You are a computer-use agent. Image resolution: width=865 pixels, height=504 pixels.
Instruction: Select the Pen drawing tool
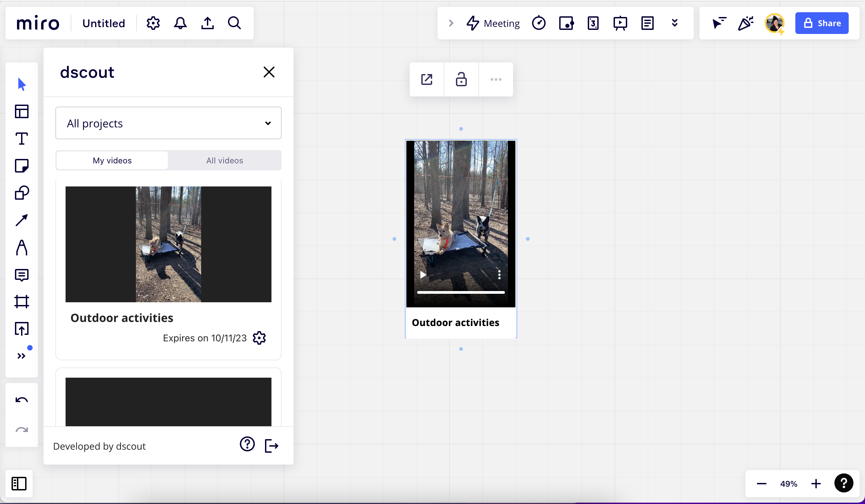[22, 247]
